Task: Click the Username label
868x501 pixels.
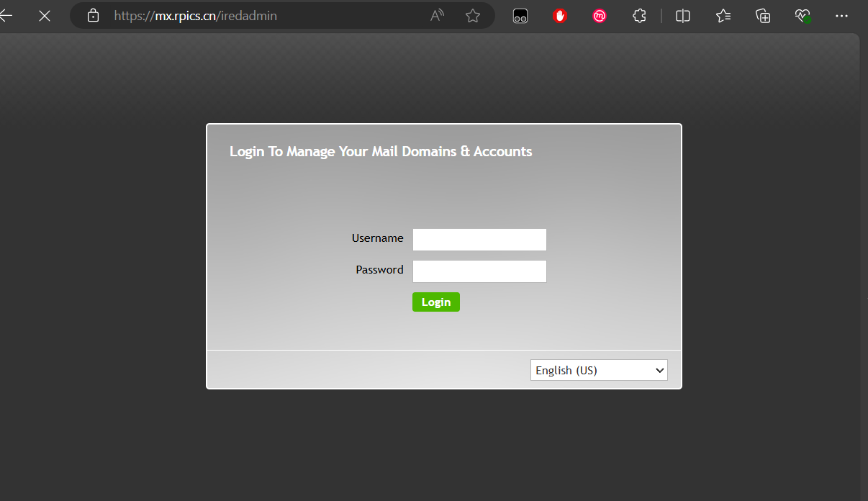Action: (378, 238)
